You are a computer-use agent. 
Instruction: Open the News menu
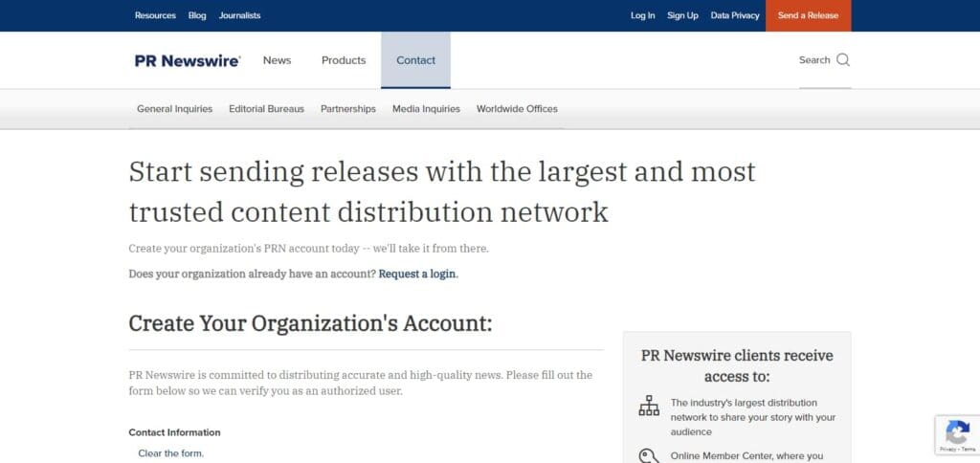click(277, 60)
